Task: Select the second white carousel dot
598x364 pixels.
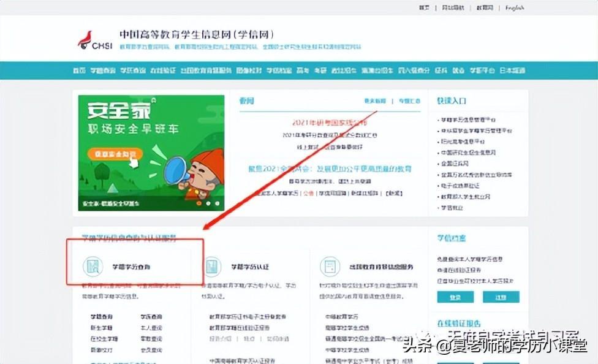Action: pyautogui.click(x=208, y=203)
